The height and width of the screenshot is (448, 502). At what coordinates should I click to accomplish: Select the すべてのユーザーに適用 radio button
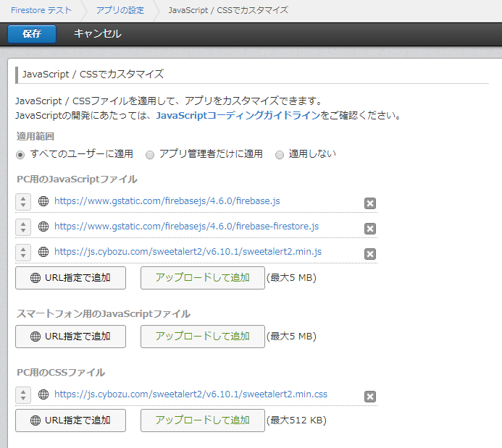click(x=20, y=155)
